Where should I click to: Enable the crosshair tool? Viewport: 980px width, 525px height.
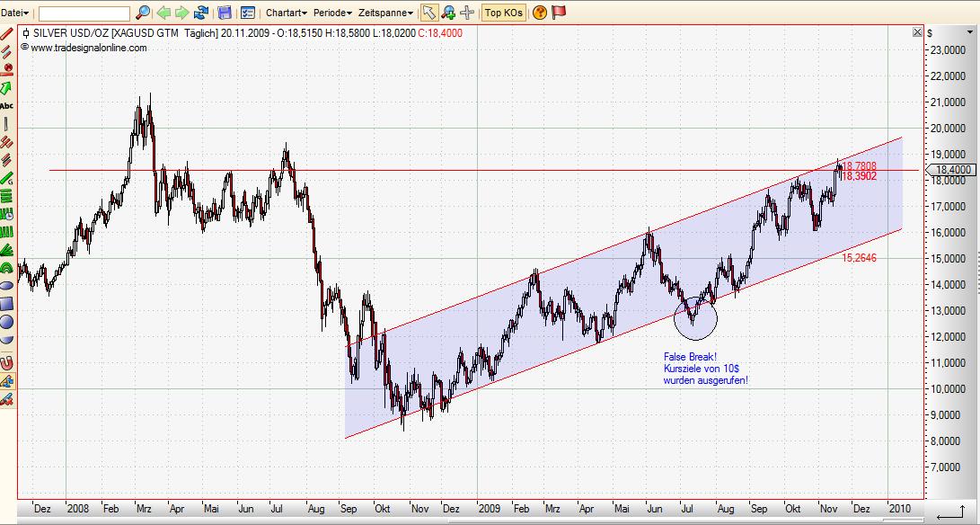tap(467, 12)
